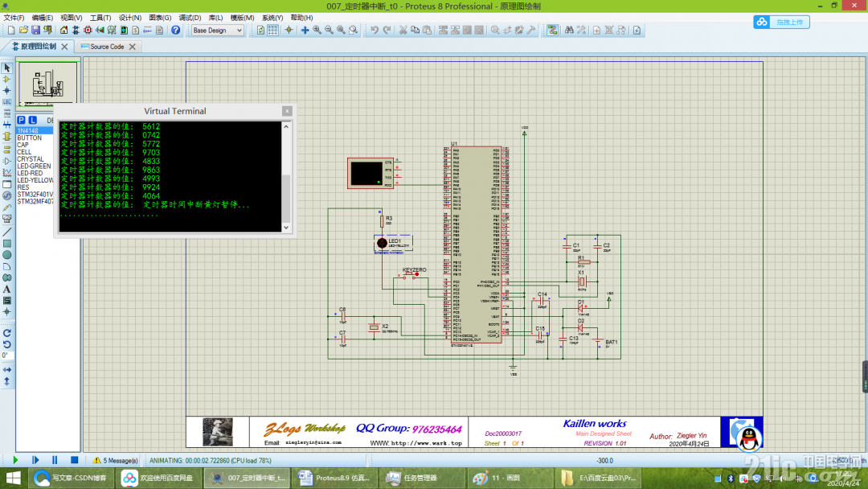
Task: Select 1N4148 in the device list
Action: 35,131
